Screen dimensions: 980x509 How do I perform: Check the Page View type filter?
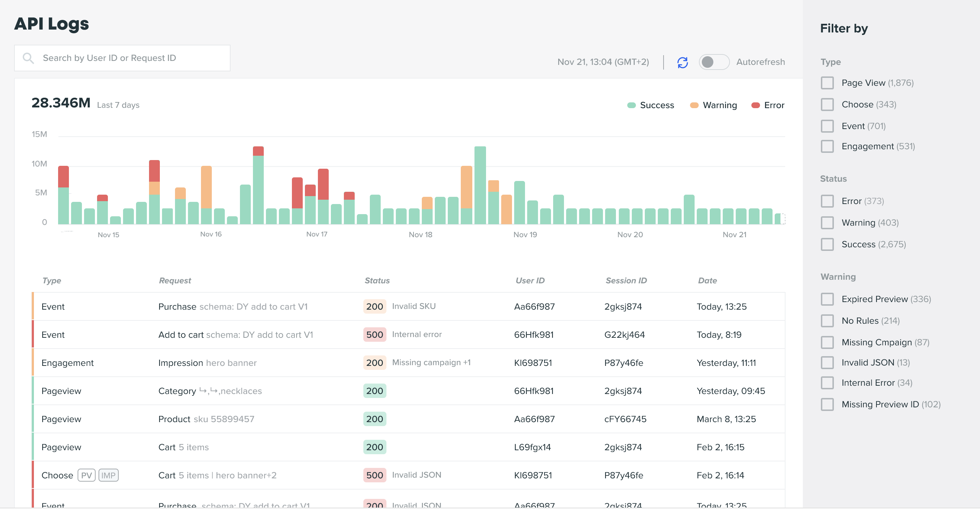point(827,83)
